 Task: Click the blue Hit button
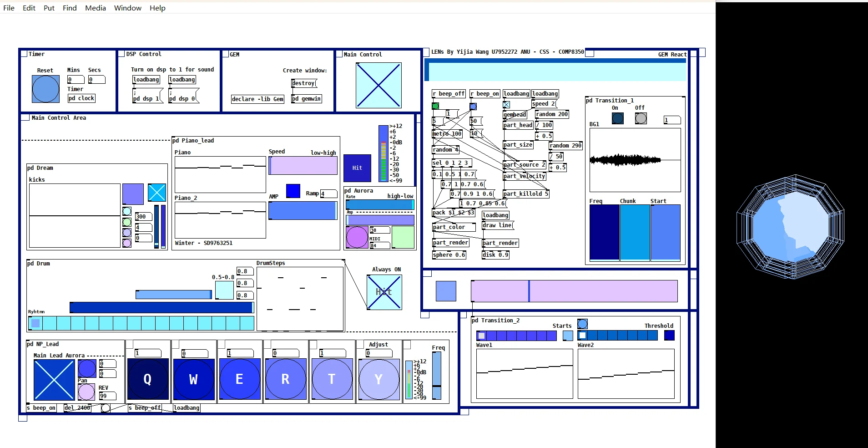(x=357, y=168)
